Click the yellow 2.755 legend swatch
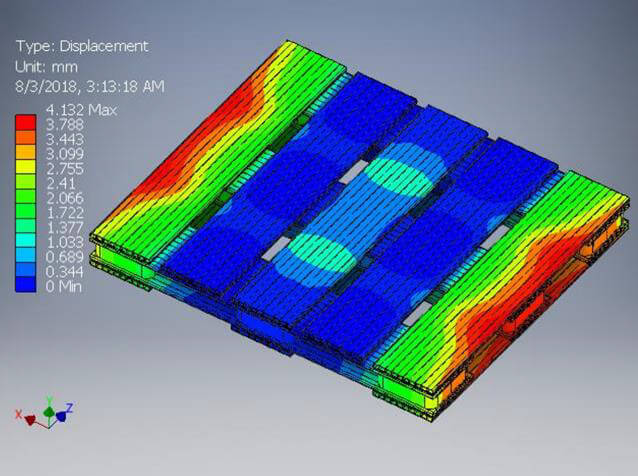Image resolution: width=638 pixels, height=476 pixels. [26, 167]
